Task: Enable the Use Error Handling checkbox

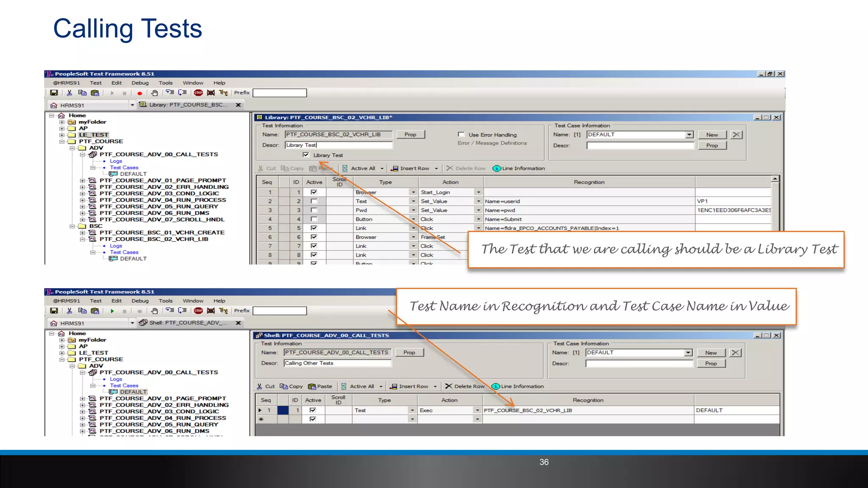Action: point(461,135)
